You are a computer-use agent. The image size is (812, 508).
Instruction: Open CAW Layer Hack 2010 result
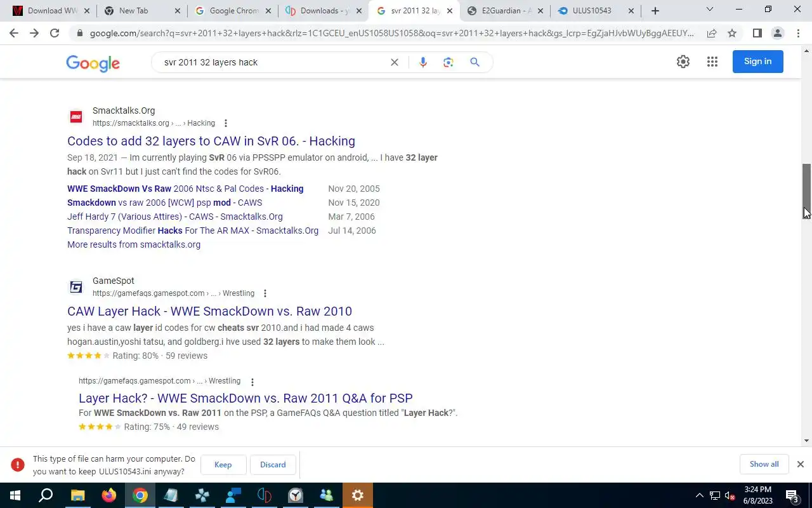[209, 311]
